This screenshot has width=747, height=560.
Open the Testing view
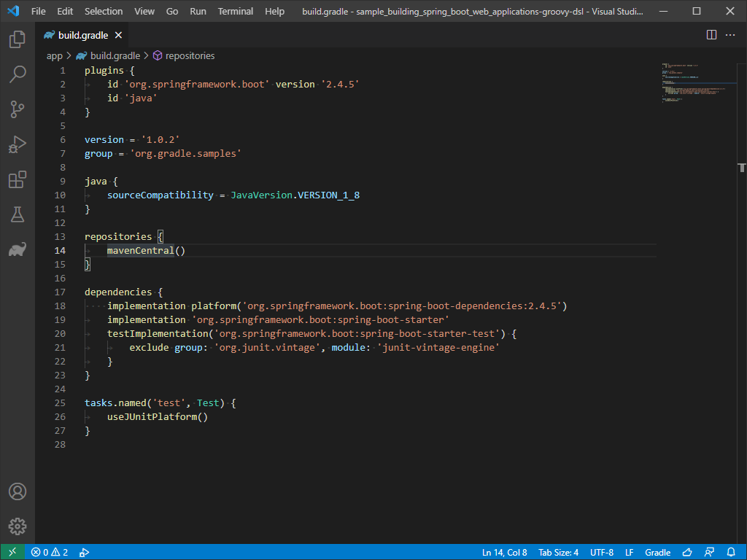point(18,214)
